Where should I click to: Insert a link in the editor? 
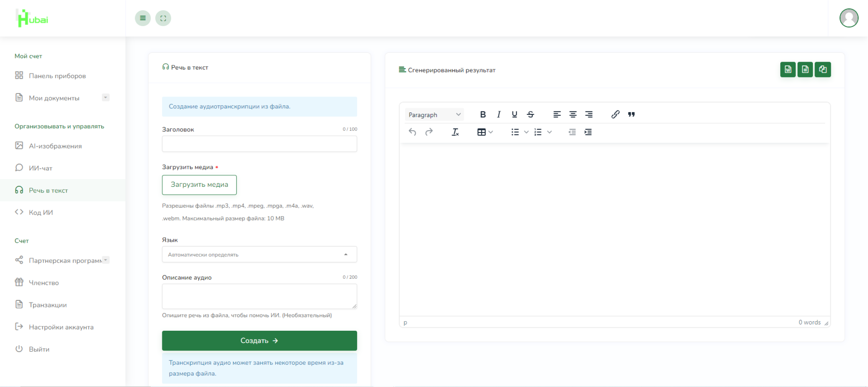615,114
